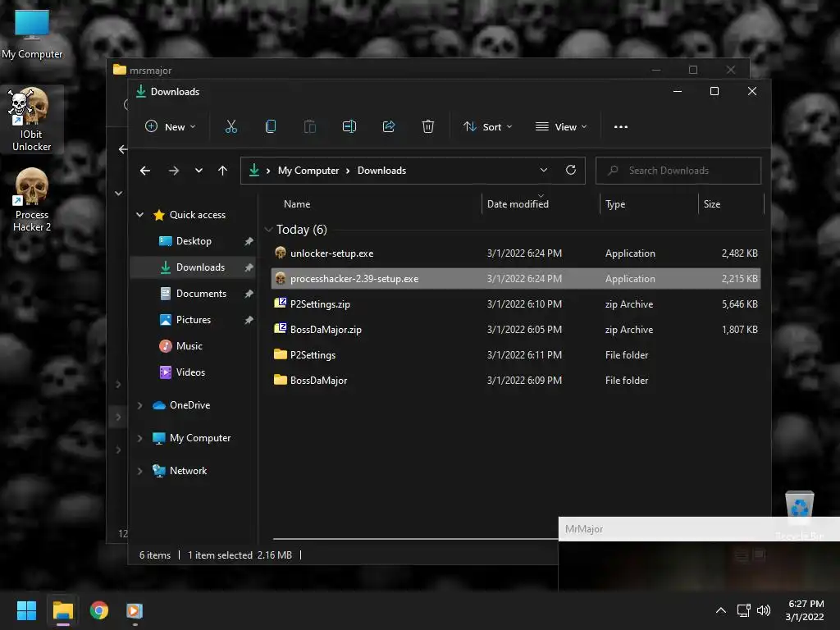Select the BossDaMajor.zip archive
The width and height of the screenshot is (840, 630).
(515, 330)
